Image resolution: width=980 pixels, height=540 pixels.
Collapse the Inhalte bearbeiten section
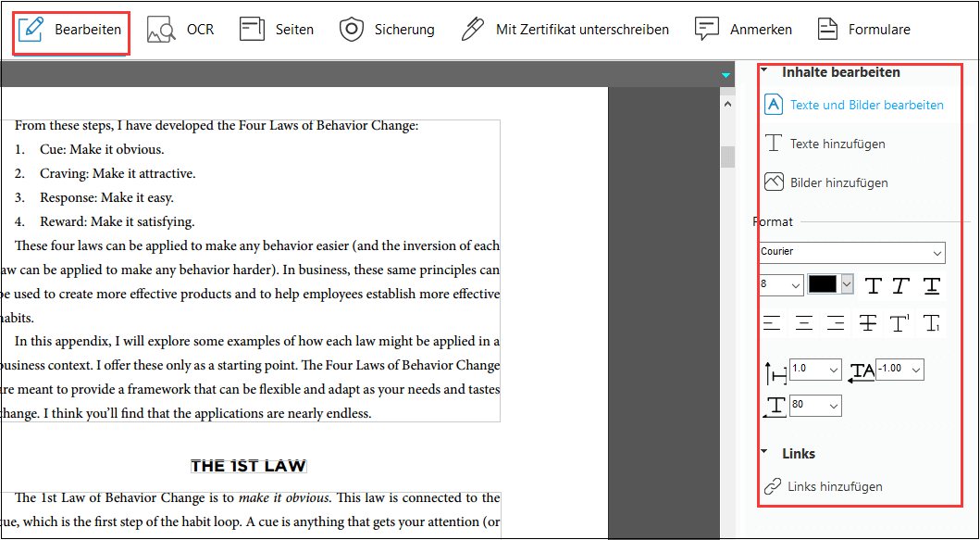pyautogui.click(x=764, y=70)
